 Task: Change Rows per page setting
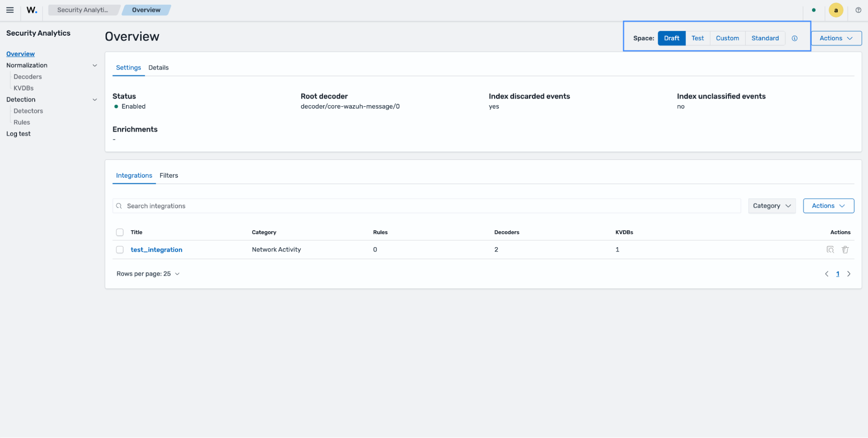[148, 274]
